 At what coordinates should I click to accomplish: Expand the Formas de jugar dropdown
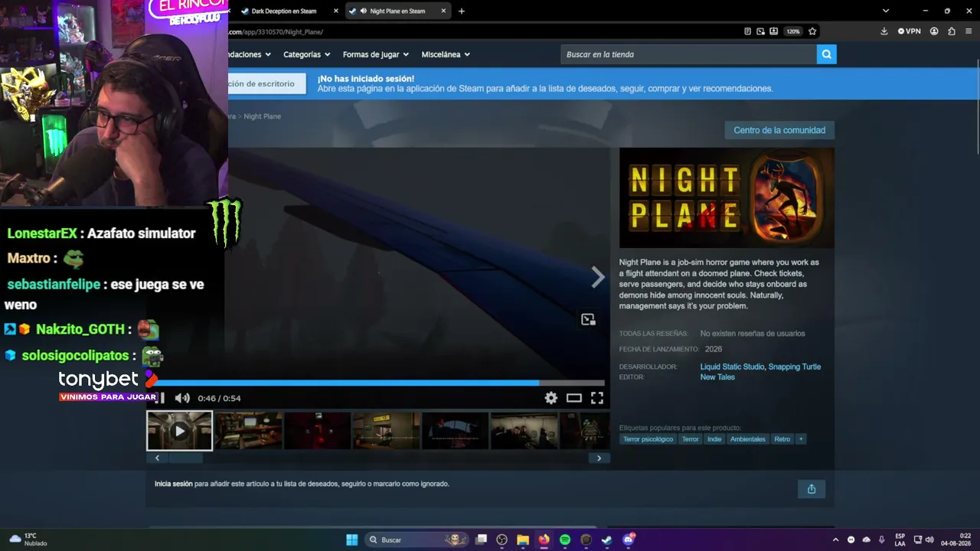pos(376,54)
